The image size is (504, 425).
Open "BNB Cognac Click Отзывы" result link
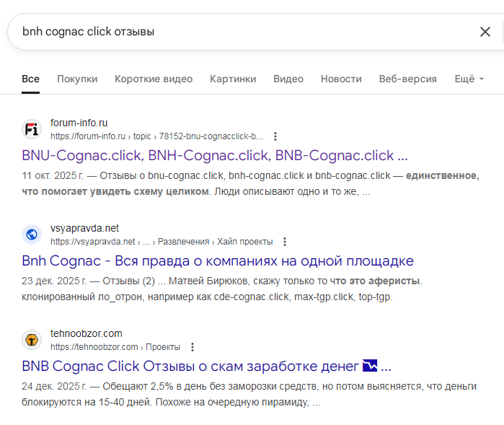pyautogui.click(x=206, y=366)
